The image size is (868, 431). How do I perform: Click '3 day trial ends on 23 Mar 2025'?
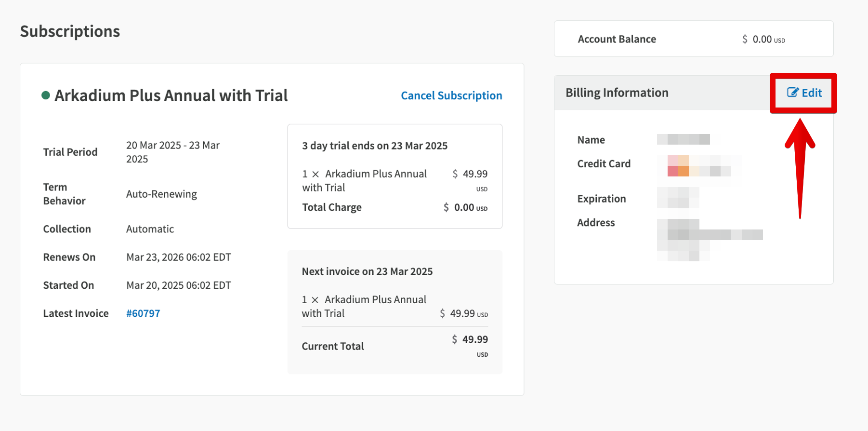[375, 146]
